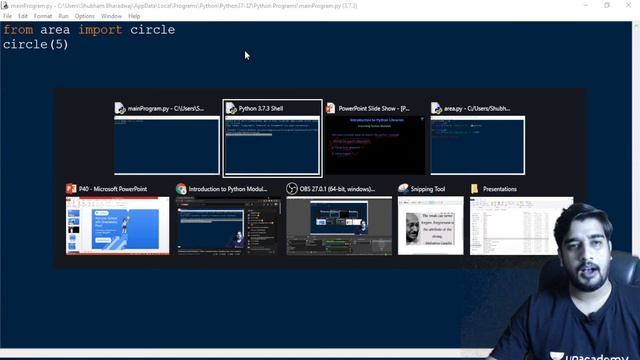Click the P40 Microsoft PowerPoint icon
This screenshot has width=640, height=360.
tap(71, 189)
